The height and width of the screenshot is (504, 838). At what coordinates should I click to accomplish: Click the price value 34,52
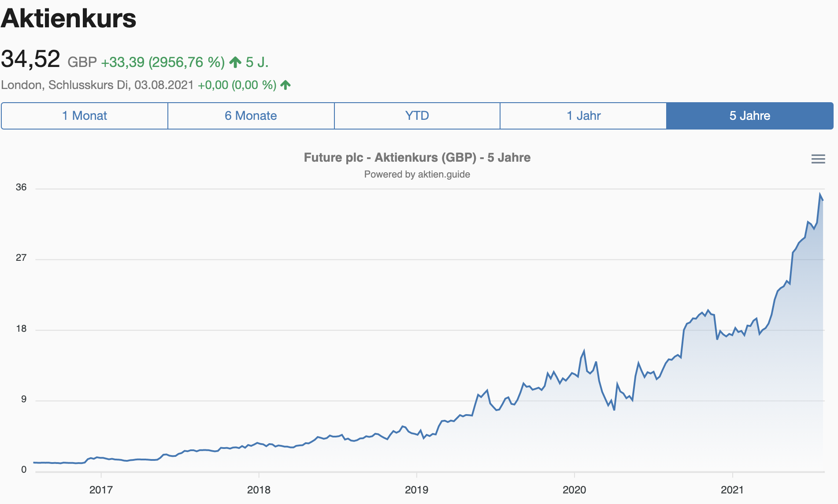[x=30, y=59]
